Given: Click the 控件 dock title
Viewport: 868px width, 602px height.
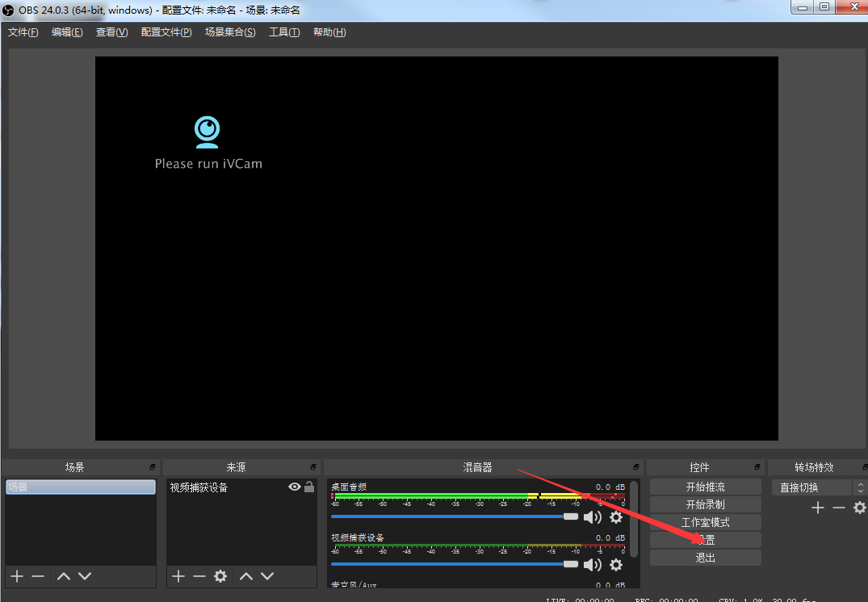Looking at the screenshot, I should 699,467.
